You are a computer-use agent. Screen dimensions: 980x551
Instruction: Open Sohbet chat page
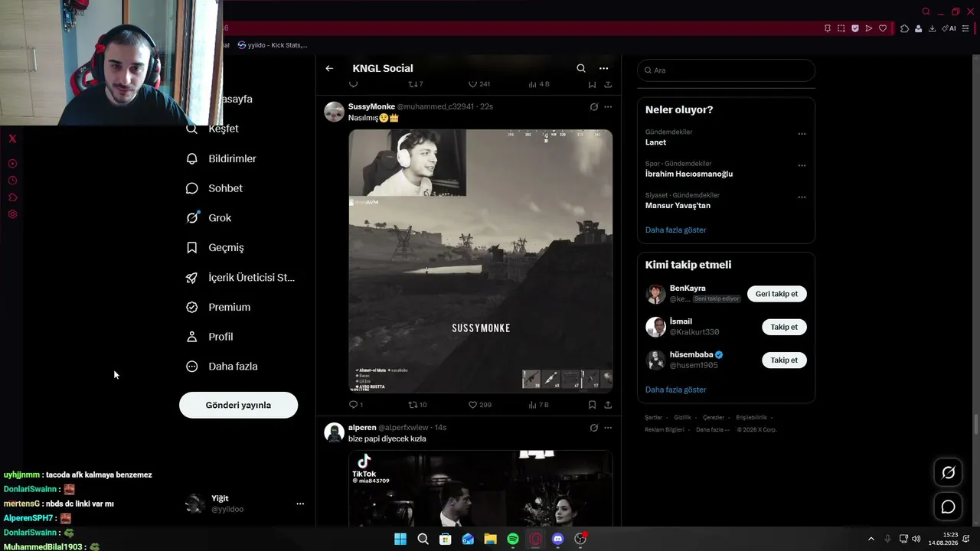(x=214, y=188)
